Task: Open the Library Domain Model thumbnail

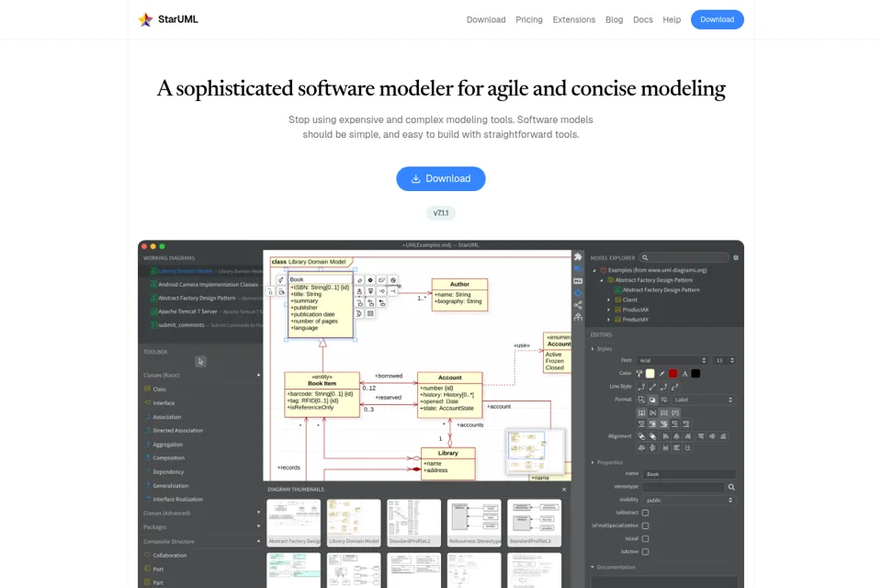Action: [354, 523]
